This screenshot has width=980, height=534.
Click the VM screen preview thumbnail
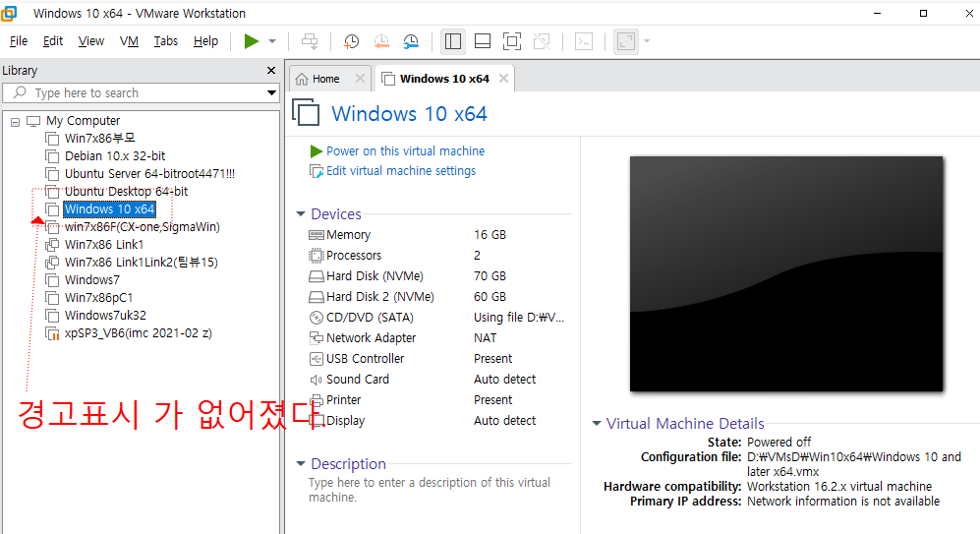click(x=786, y=273)
